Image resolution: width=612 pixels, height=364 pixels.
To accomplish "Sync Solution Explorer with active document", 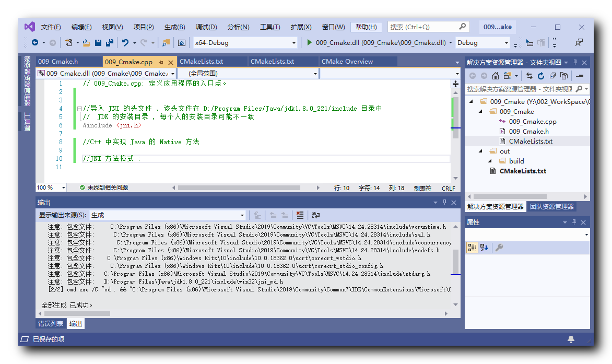I will [530, 75].
